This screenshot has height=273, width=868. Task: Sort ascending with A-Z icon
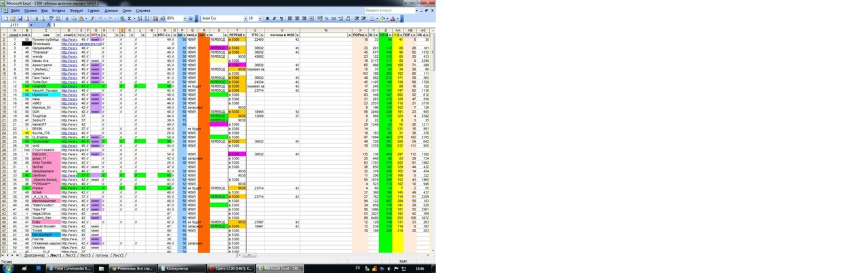(139, 18)
